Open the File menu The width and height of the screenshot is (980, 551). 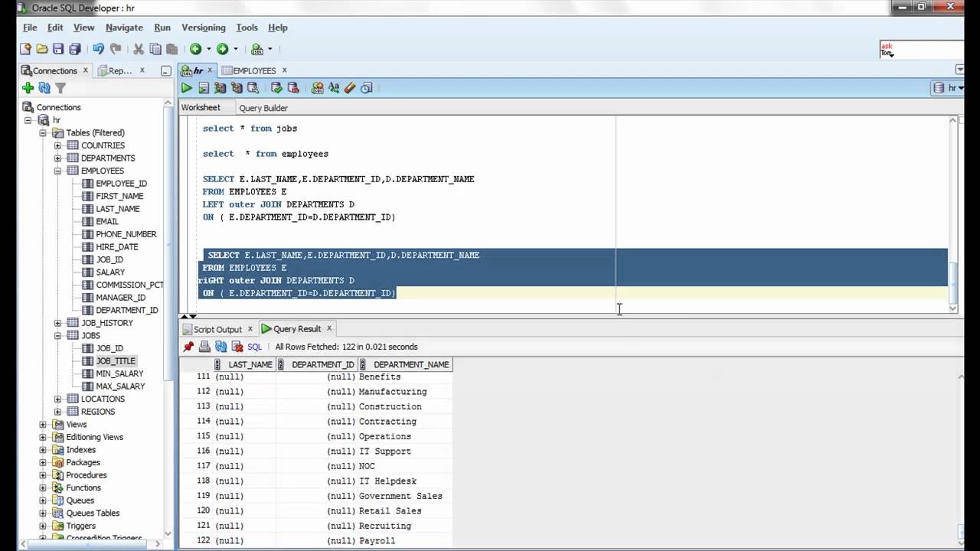point(30,28)
